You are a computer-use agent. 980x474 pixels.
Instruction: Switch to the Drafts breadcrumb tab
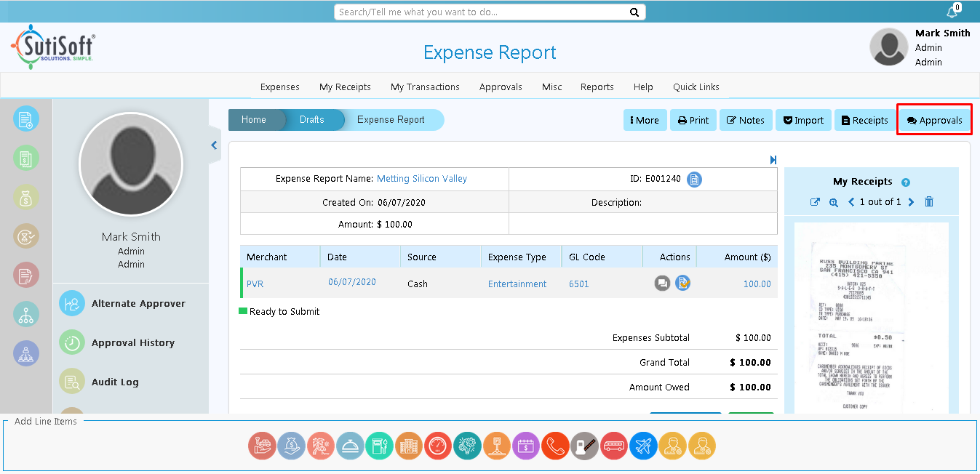pos(312,120)
